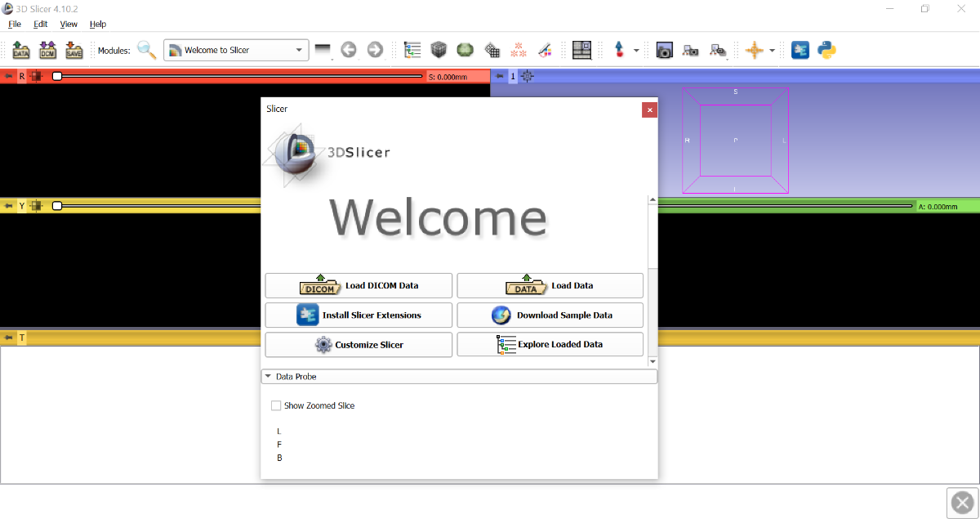Click the Red slice offset slider handle

pos(57,76)
